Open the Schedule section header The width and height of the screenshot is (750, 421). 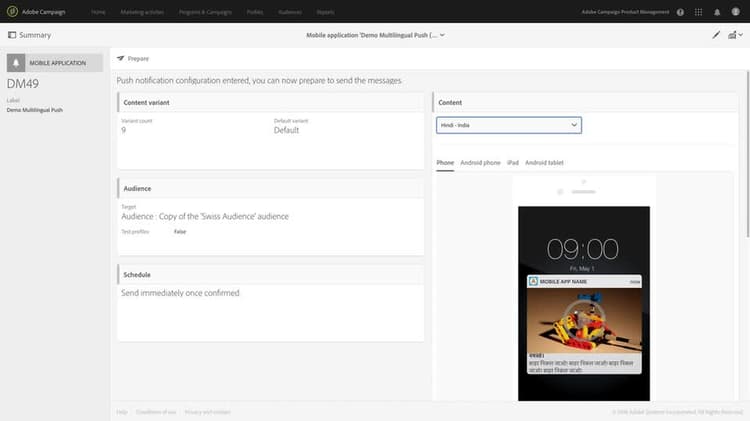click(x=270, y=275)
